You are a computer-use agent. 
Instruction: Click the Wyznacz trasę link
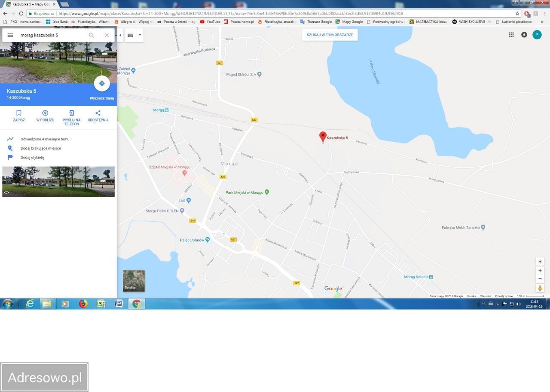click(x=102, y=98)
